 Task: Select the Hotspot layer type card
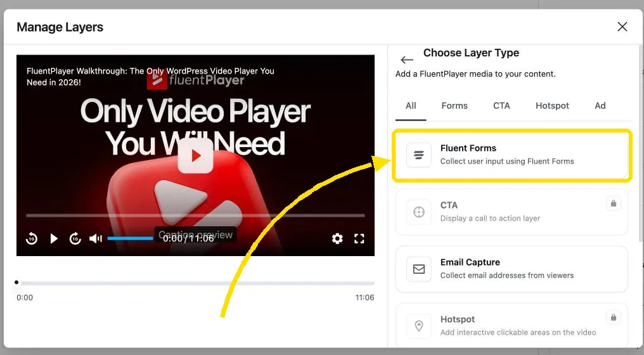pyautogui.click(x=512, y=325)
